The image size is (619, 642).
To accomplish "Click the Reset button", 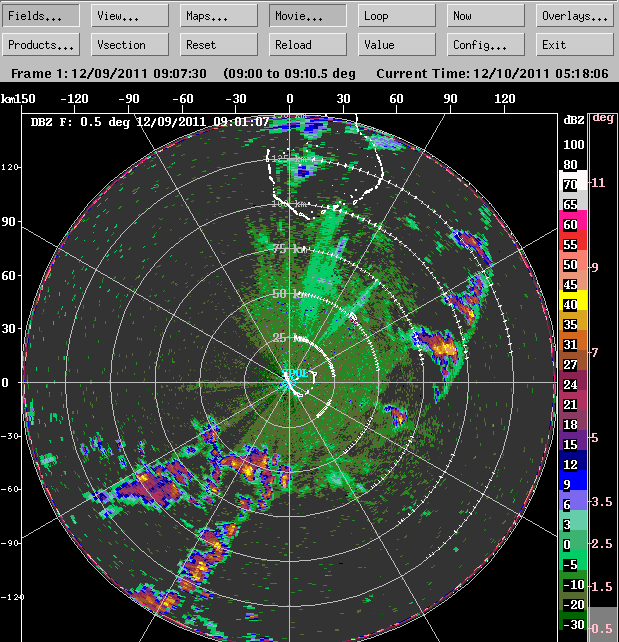I will pos(219,44).
